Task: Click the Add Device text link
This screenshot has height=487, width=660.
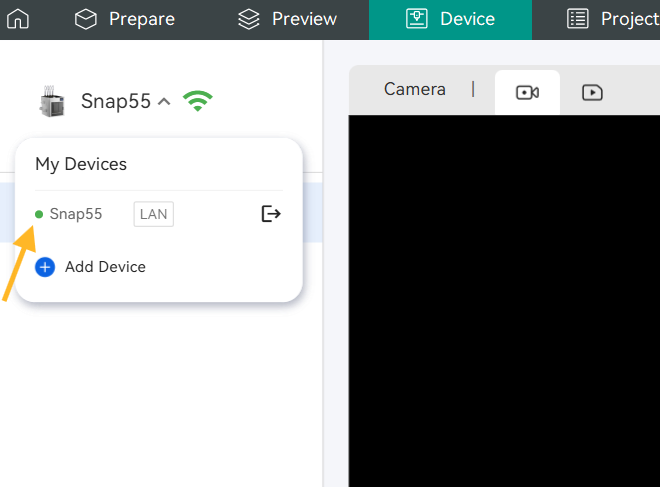Action: pyautogui.click(x=105, y=267)
